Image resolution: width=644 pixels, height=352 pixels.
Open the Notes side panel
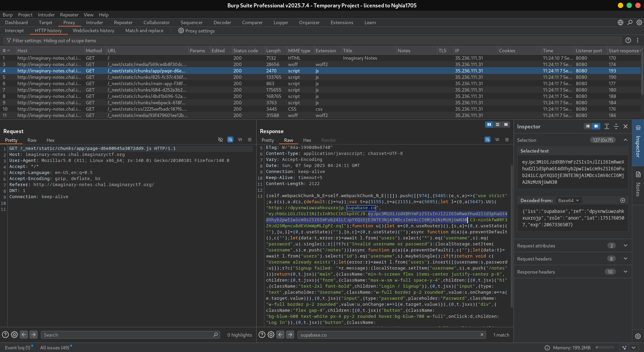pos(638,184)
